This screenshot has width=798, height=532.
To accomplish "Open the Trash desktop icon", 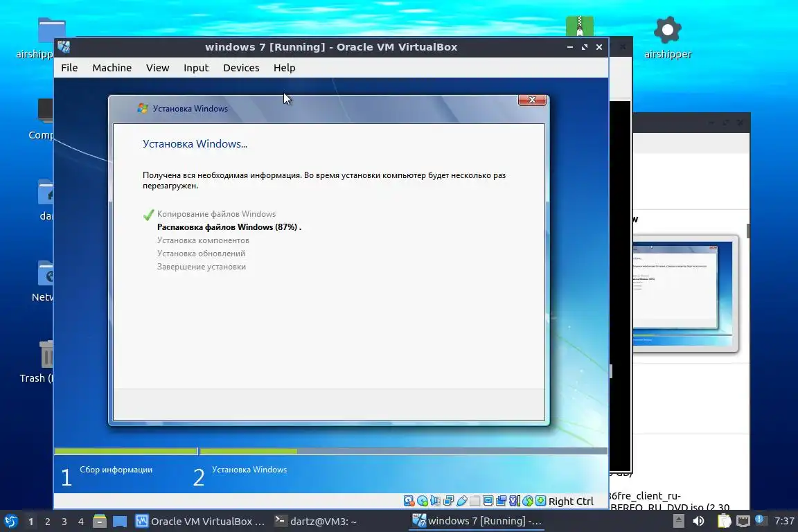I will point(37,362).
